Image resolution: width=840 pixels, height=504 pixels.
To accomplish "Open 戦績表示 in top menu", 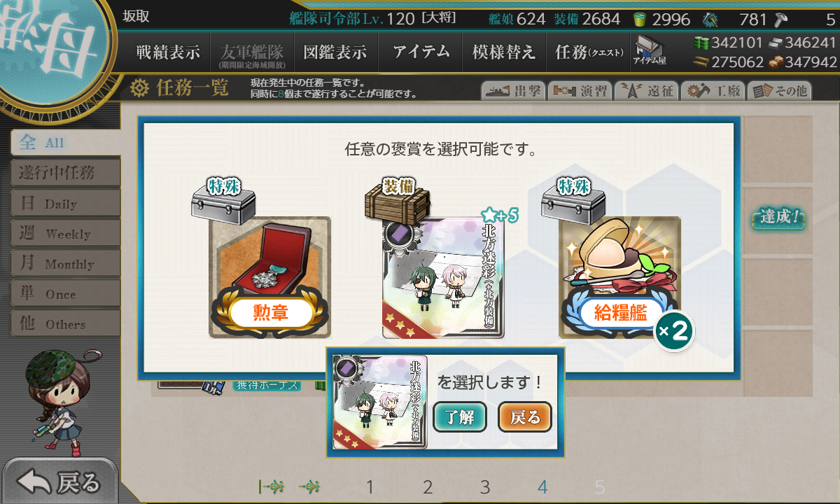I will (x=168, y=52).
